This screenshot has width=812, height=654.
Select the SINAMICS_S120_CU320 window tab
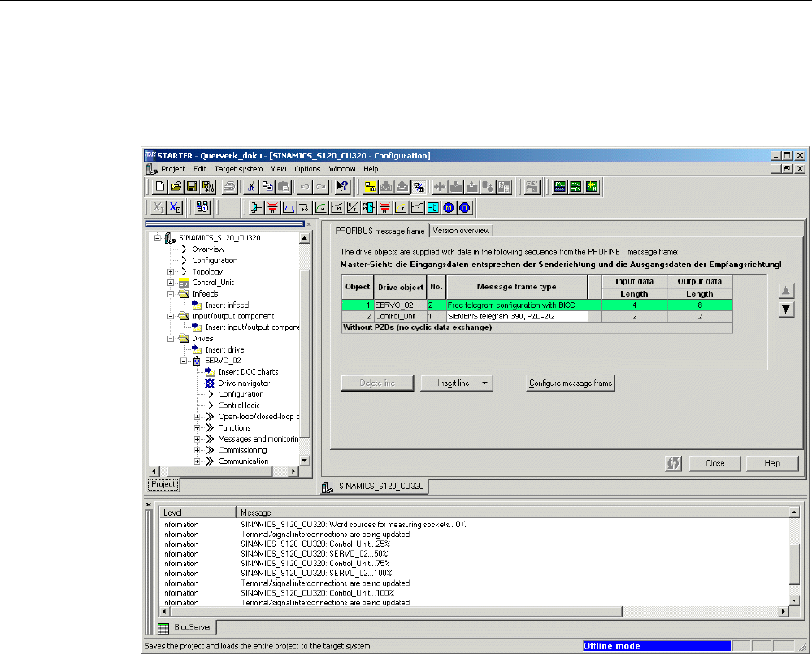375,487
